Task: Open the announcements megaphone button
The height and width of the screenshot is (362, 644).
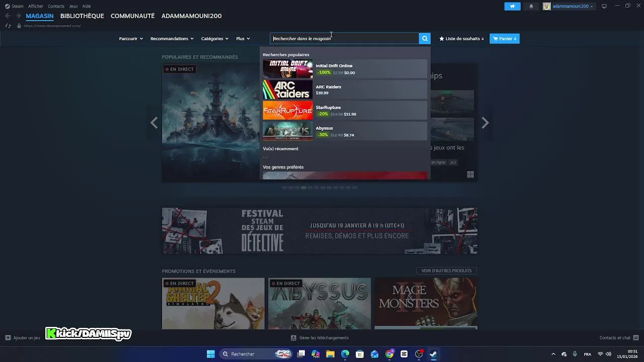Action: click(x=512, y=7)
